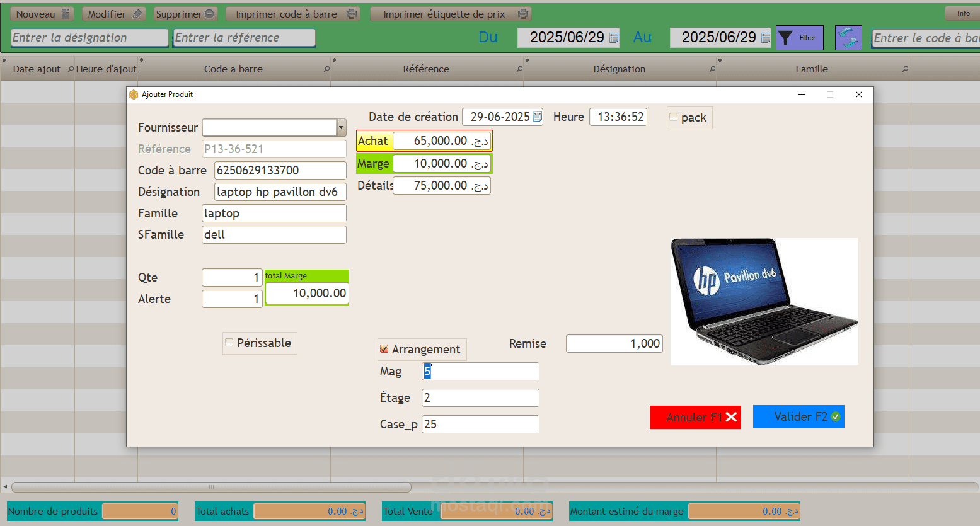Click the Nouveau button
This screenshot has height=526, width=980.
point(42,14)
